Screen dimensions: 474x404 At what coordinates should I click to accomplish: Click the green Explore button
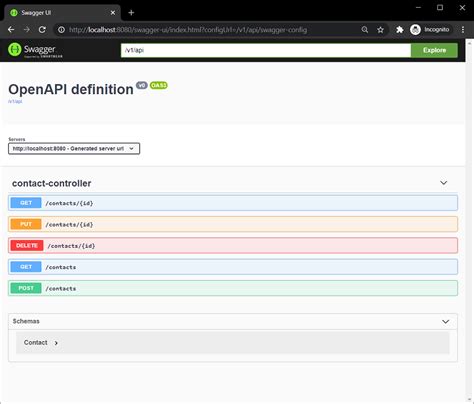434,50
